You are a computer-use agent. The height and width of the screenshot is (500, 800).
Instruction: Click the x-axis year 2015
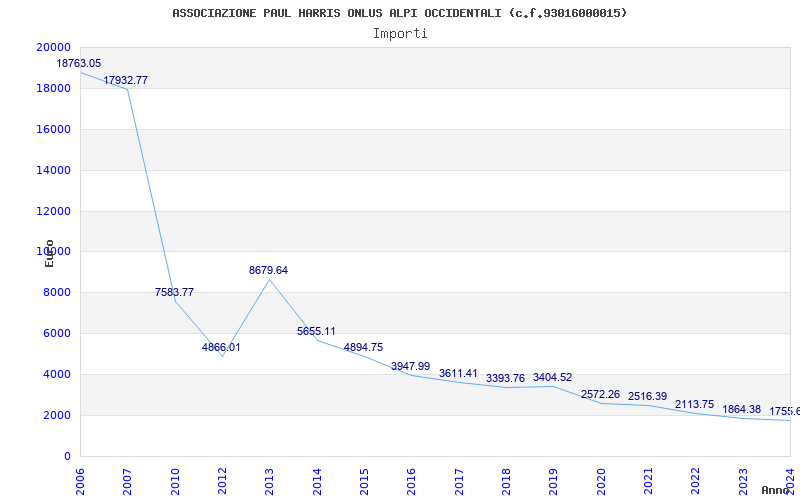[x=364, y=482]
